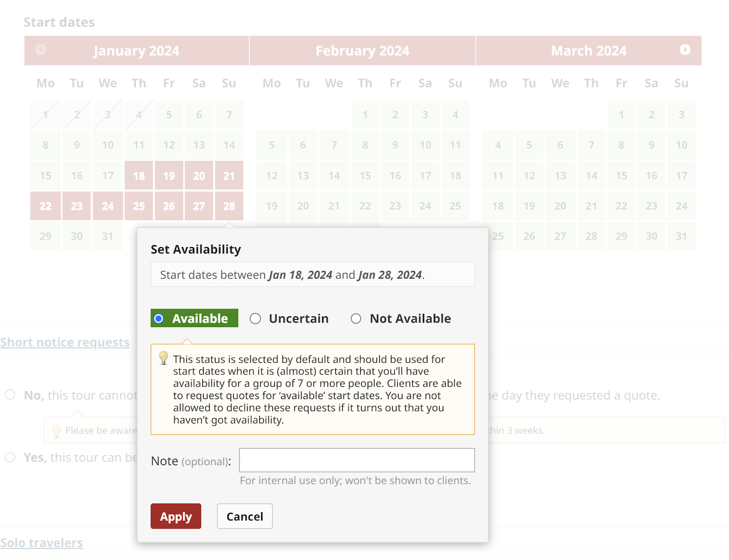Go to next month with right arrow
729x560 pixels.
click(x=685, y=50)
